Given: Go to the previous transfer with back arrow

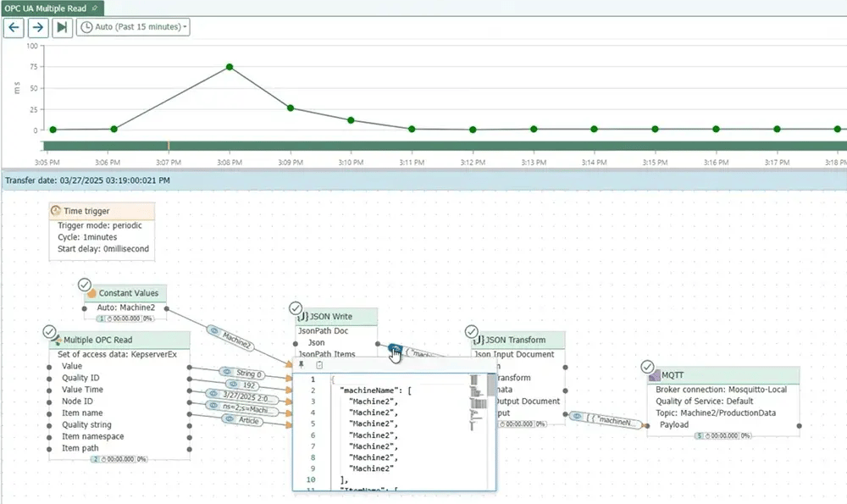Looking at the screenshot, I should pyautogui.click(x=14, y=27).
